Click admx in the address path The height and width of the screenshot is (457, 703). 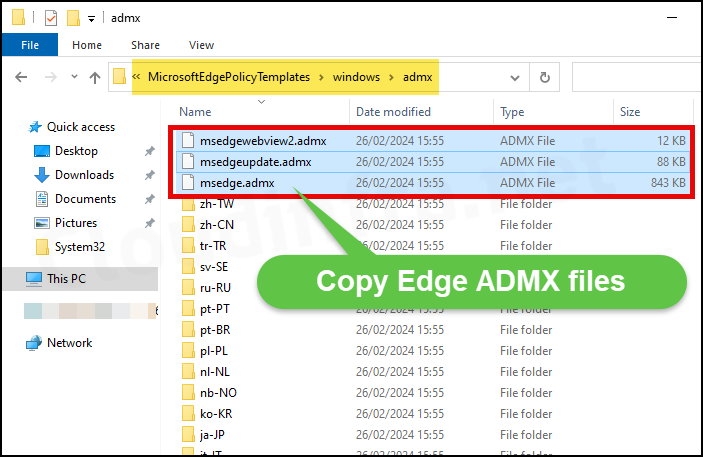point(417,77)
